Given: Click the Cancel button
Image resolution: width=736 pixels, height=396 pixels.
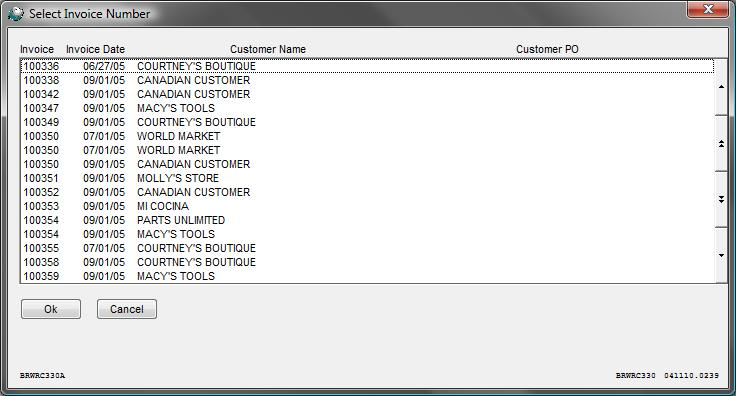Looking at the screenshot, I should tap(127, 309).
